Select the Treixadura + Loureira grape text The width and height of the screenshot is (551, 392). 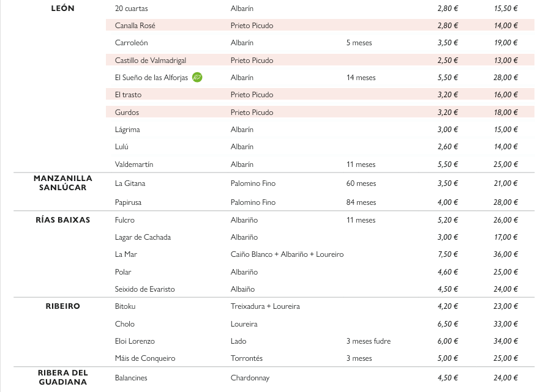pos(265,306)
